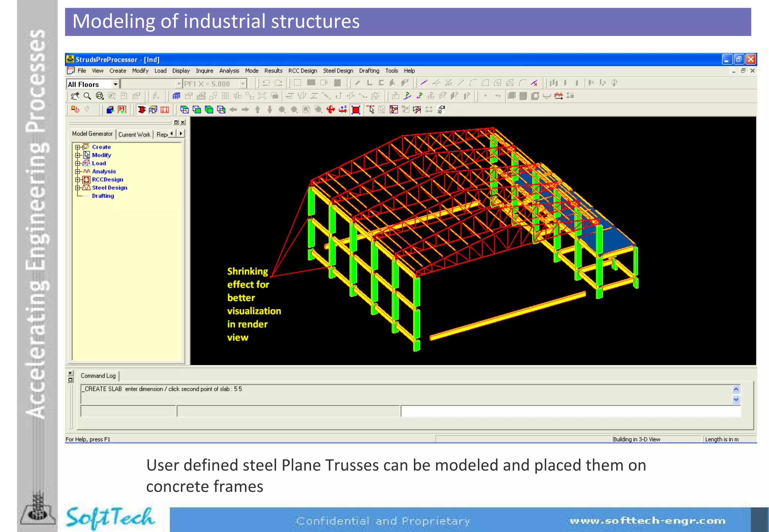Open the All Floors dropdown
The width and height of the screenshot is (769, 532).
pos(116,84)
